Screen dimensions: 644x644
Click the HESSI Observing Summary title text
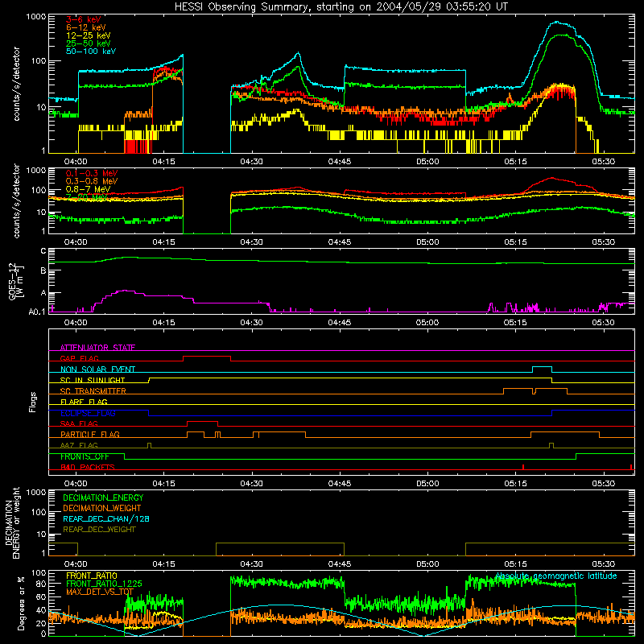coord(341,7)
